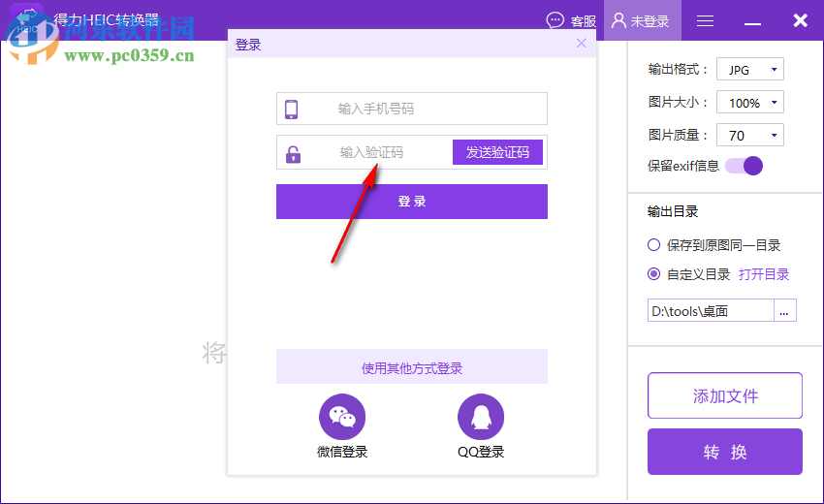Minimize the 得力HEIC转换器 window

(x=752, y=21)
